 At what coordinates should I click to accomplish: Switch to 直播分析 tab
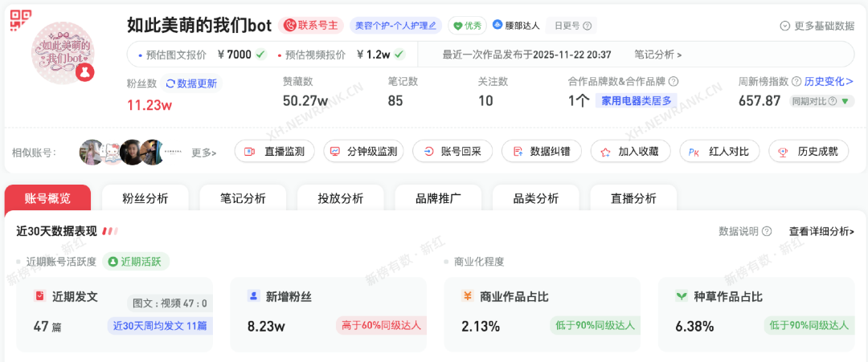click(x=633, y=199)
